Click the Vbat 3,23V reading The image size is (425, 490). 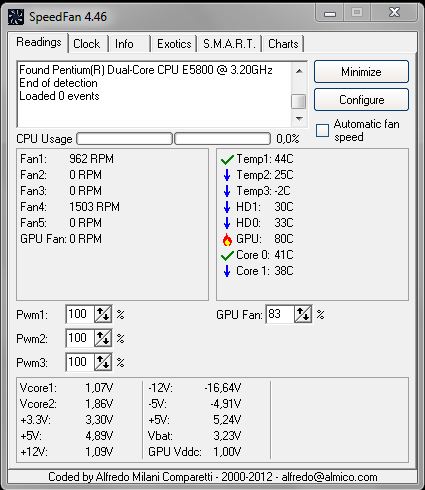click(x=195, y=436)
